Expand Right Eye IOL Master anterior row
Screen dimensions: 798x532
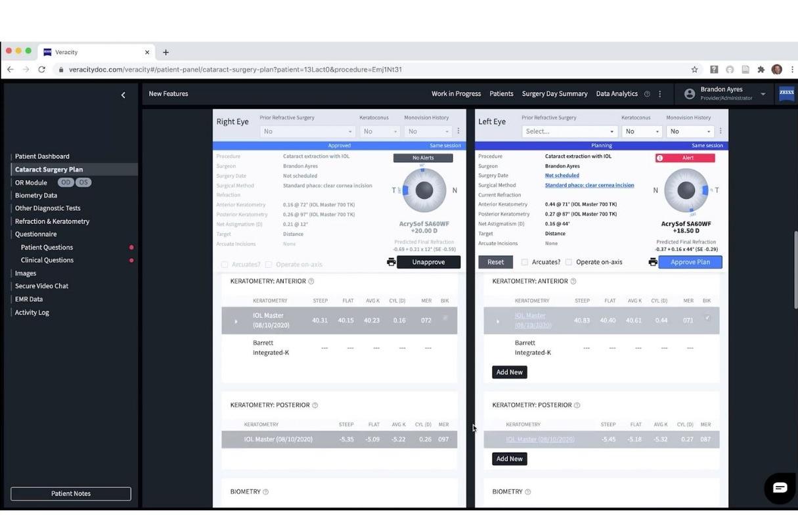pyautogui.click(x=236, y=321)
